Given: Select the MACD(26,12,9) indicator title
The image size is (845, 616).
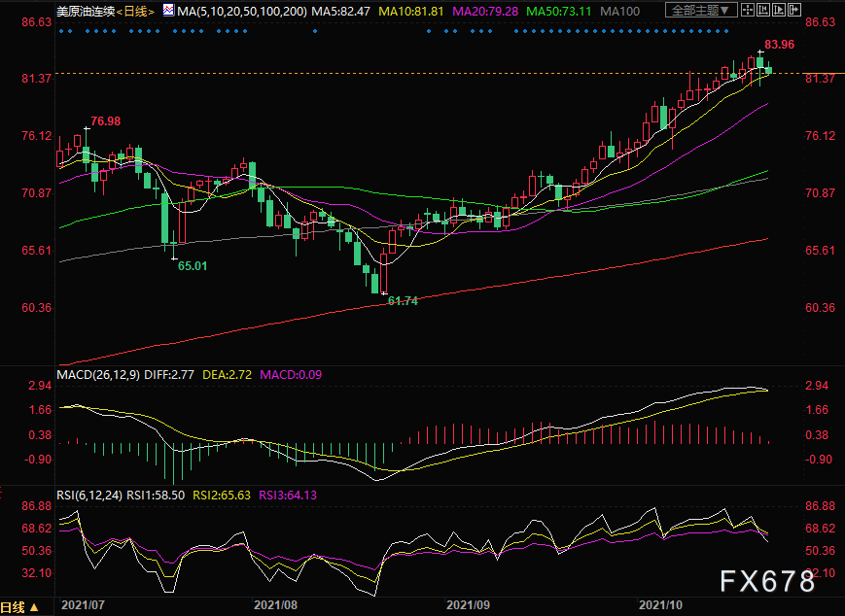Looking at the screenshot, I should pyautogui.click(x=98, y=374).
